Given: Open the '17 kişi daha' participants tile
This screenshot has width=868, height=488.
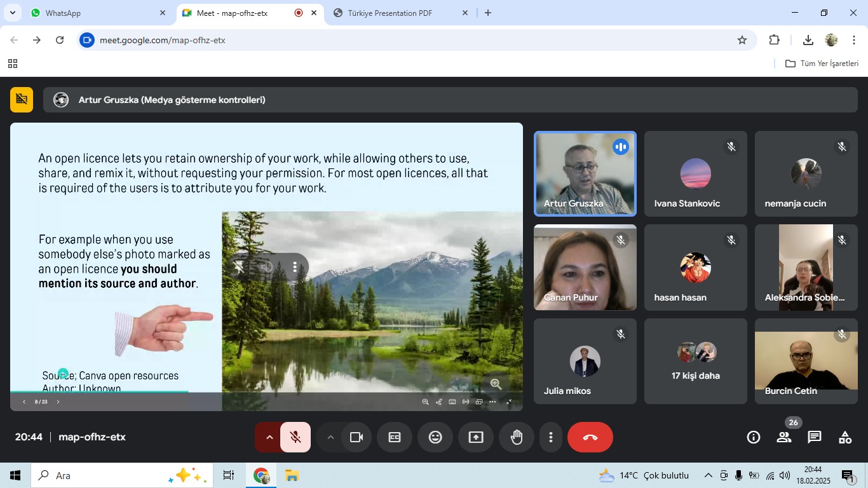Looking at the screenshot, I should (x=696, y=362).
